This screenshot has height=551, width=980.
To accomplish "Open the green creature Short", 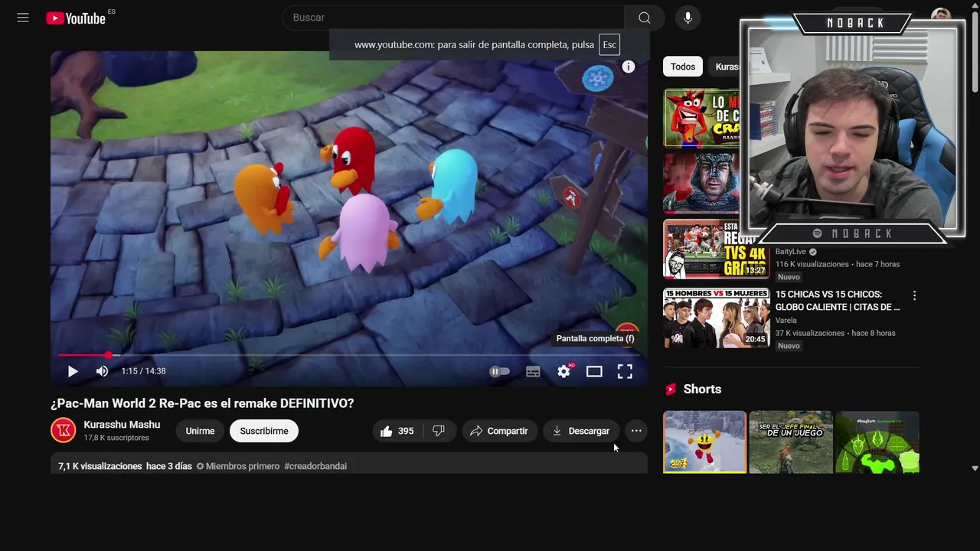I will pyautogui.click(x=877, y=442).
